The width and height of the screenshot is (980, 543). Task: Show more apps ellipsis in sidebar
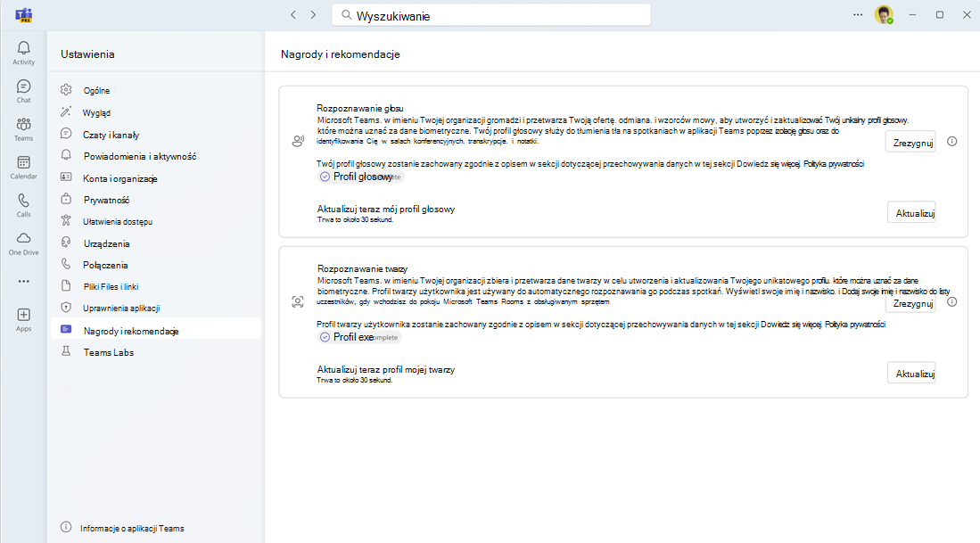[24, 281]
